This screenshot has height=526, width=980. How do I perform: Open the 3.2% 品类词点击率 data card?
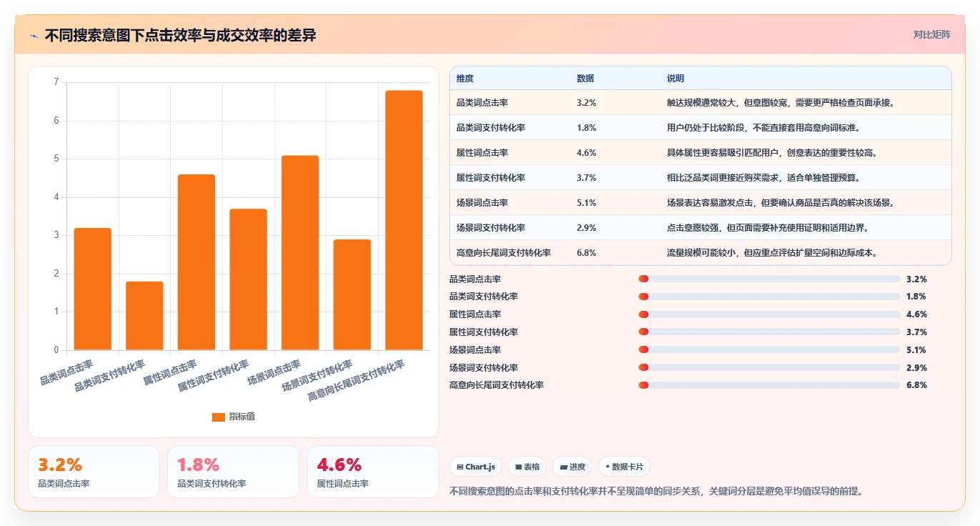[94, 472]
